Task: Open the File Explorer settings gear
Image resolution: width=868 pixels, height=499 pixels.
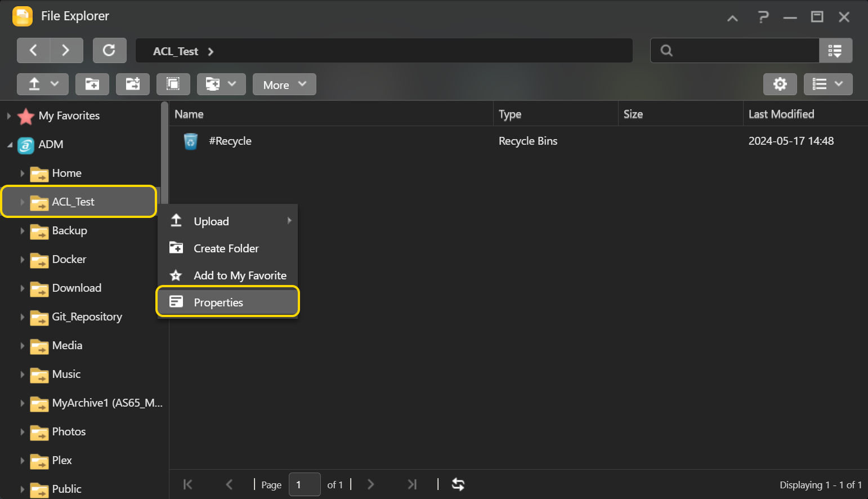Action: coord(780,84)
